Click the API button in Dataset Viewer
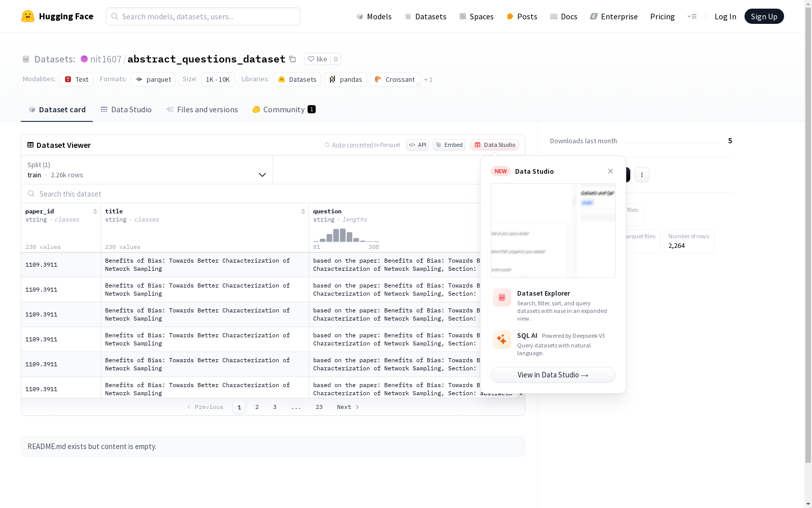Viewport: 812px width, 508px height. 418,145
